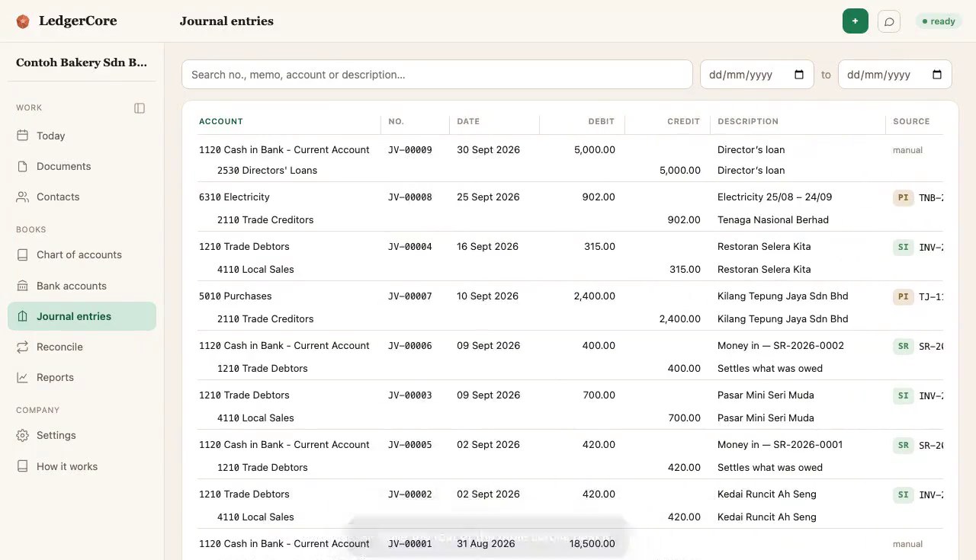
Task: Collapse the sidebar panel icon
Action: pyautogui.click(x=140, y=108)
